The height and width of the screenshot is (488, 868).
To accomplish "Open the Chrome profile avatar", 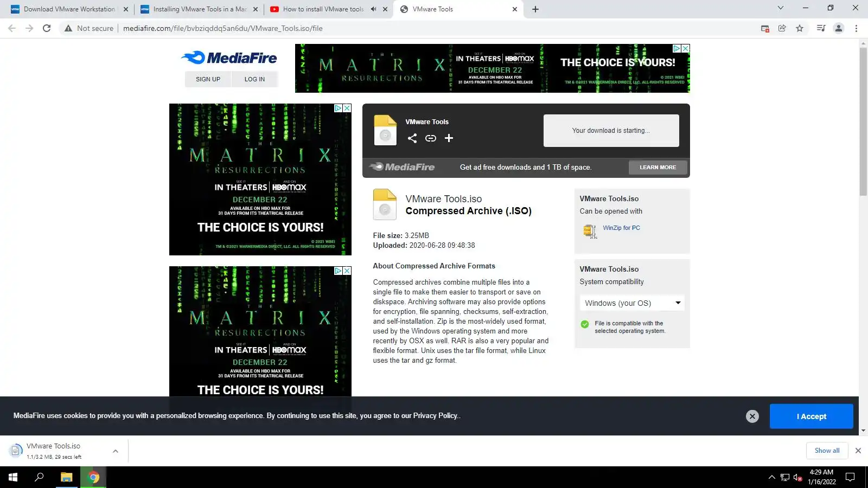I will tap(839, 28).
